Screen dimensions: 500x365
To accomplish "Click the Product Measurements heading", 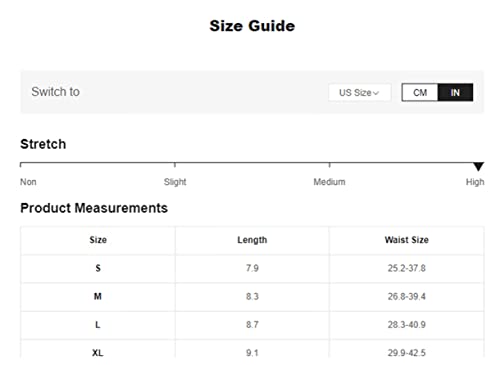I will point(94,208).
